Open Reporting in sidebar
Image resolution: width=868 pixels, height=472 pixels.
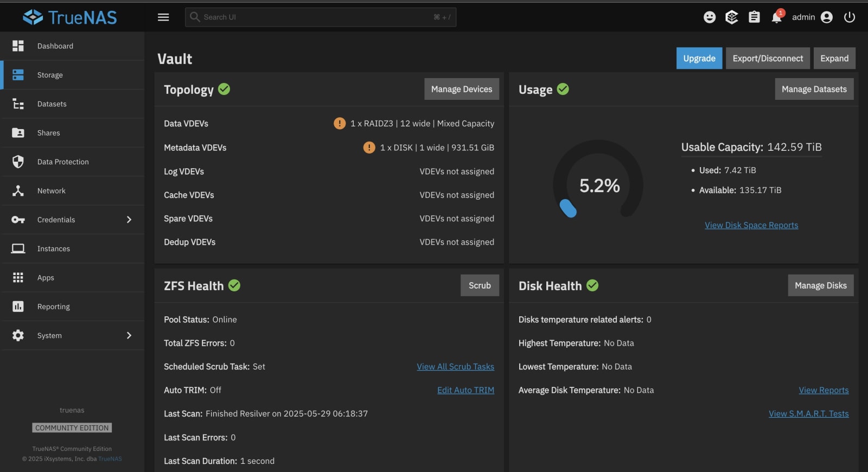[x=73, y=307]
